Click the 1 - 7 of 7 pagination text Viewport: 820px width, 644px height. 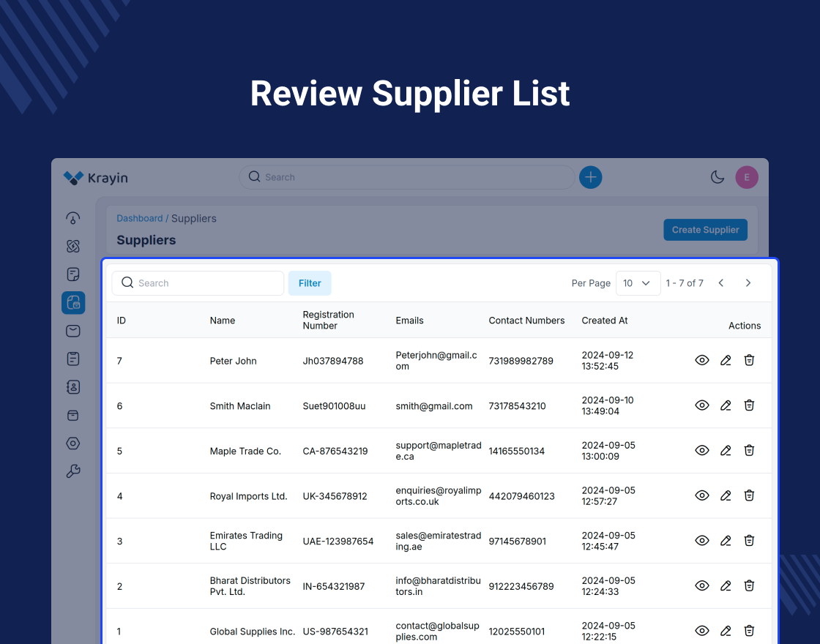click(x=685, y=282)
